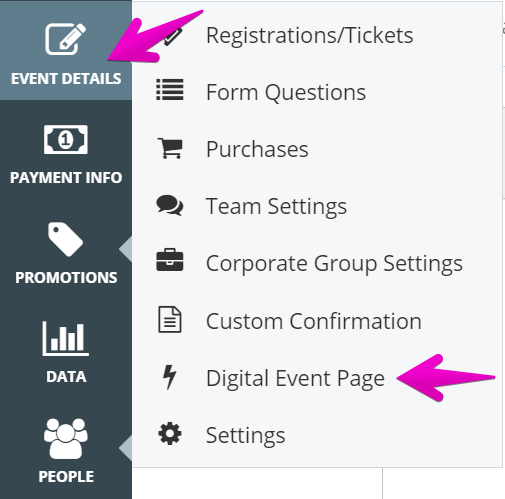Open the Data bar chart icon

66,338
